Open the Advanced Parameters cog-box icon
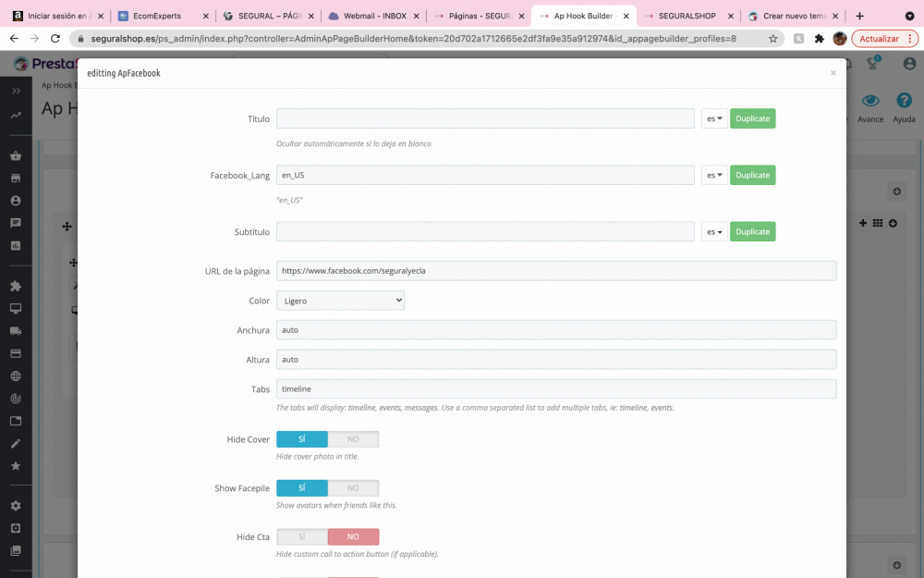This screenshot has width=924, height=578. point(16,528)
